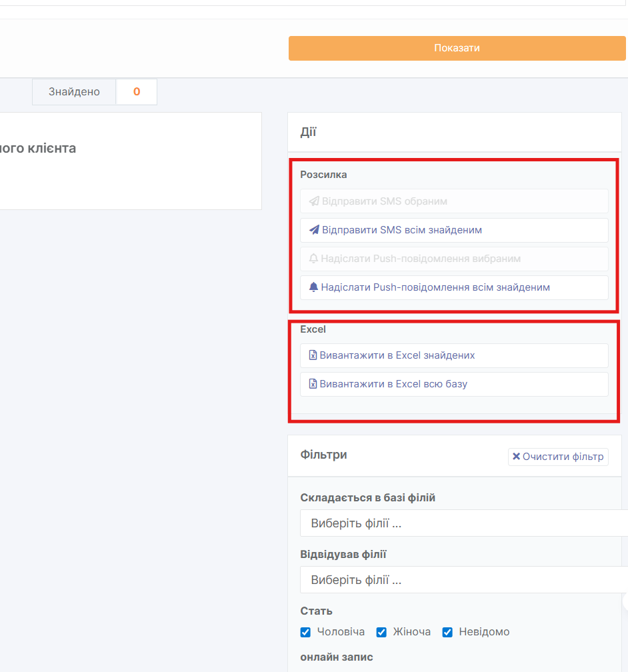The height and width of the screenshot is (672, 628).
Task: Click Excel file icon for exporting whole database
Action: [x=313, y=384]
